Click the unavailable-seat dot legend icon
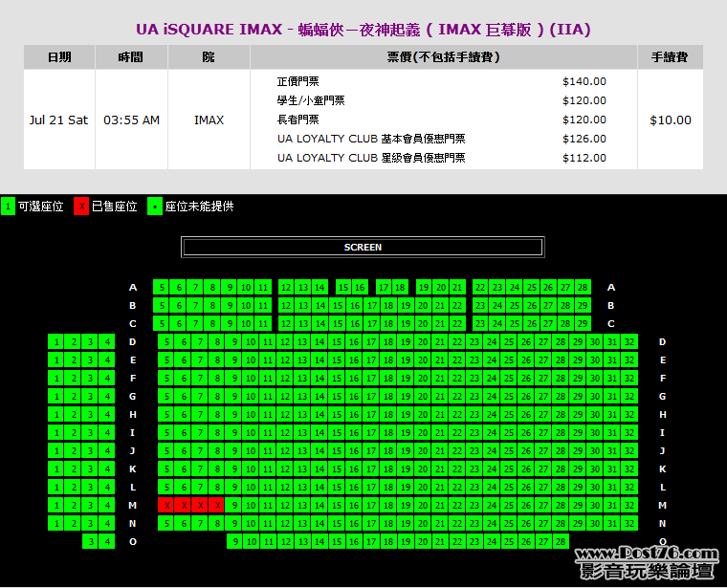Image resolution: width=727 pixels, height=588 pixels. pyautogui.click(x=155, y=207)
